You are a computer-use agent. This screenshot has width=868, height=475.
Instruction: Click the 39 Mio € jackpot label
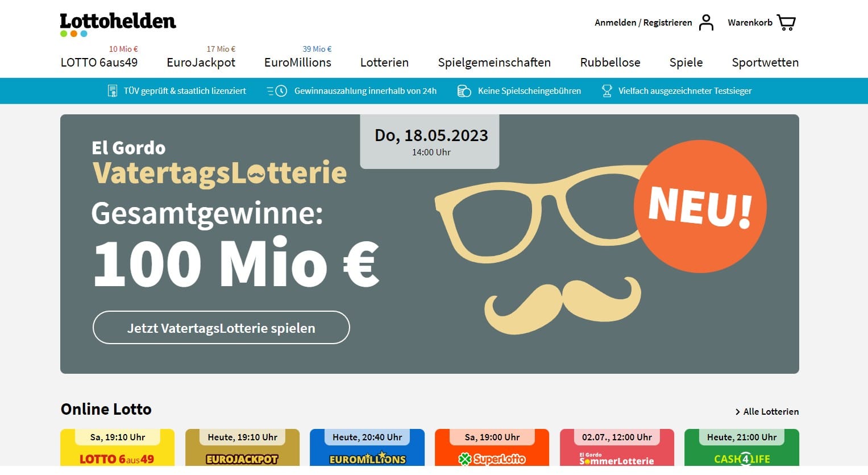[x=317, y=49]
